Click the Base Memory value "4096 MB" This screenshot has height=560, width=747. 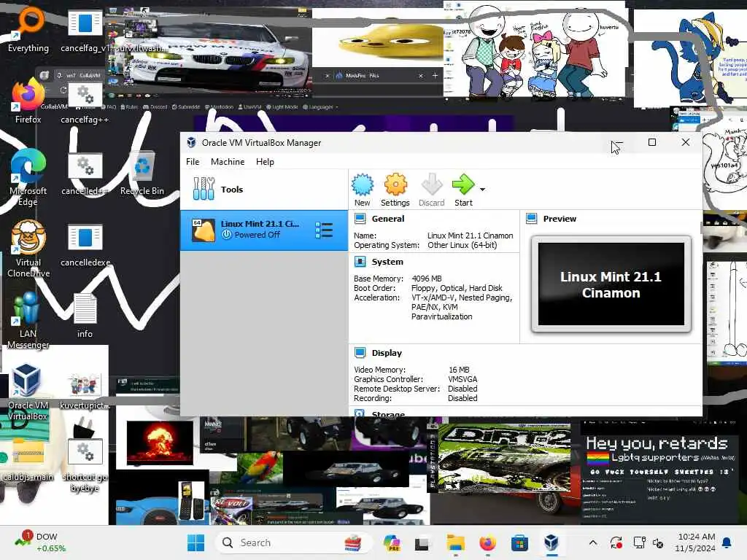click(427, 279)
